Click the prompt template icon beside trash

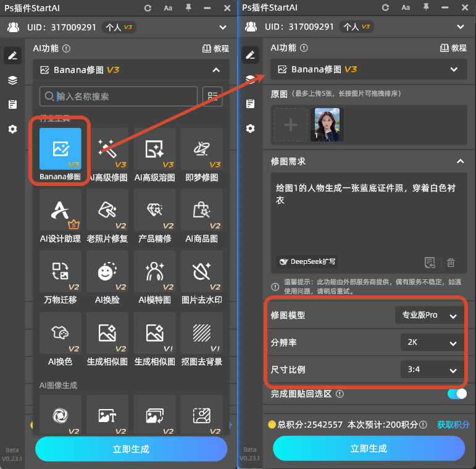tap(430, 263)
